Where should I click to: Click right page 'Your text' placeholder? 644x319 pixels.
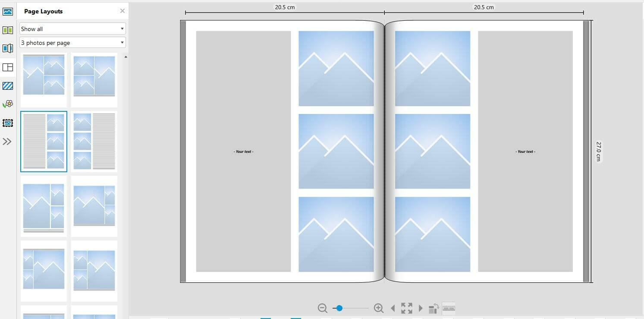coord(525,152)
